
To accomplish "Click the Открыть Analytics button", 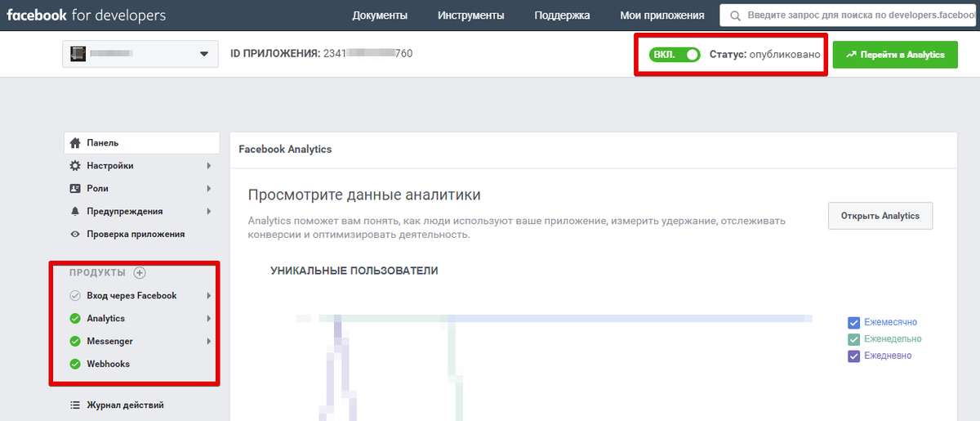I will 880,216.
